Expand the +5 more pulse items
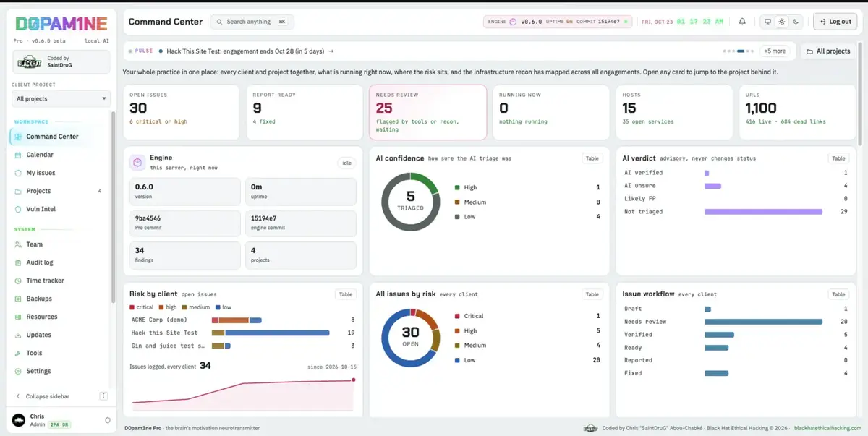Screen dimensions: 868x436 [x=774, y=51]
